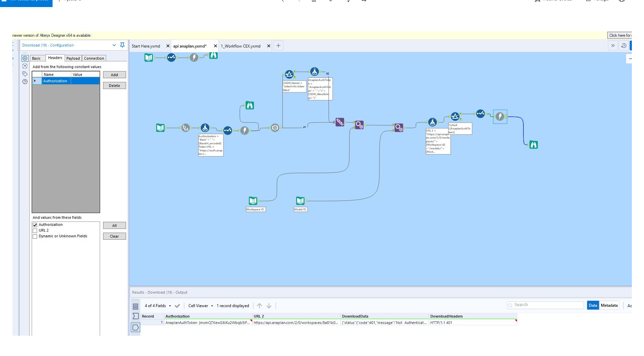This screenshot has height=356, width=644.
Task: Switch Results to Metadata view
Action: [x=609, y=305]
